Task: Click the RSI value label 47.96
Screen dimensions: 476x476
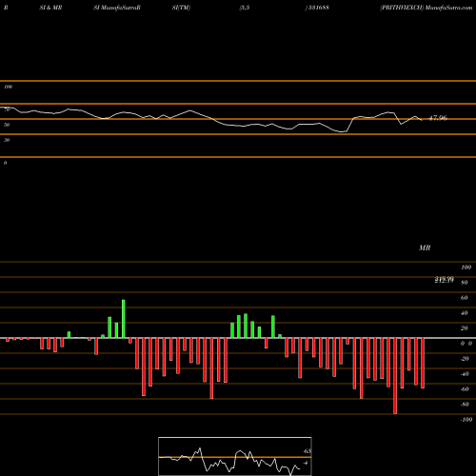Action: coord(438,118)
